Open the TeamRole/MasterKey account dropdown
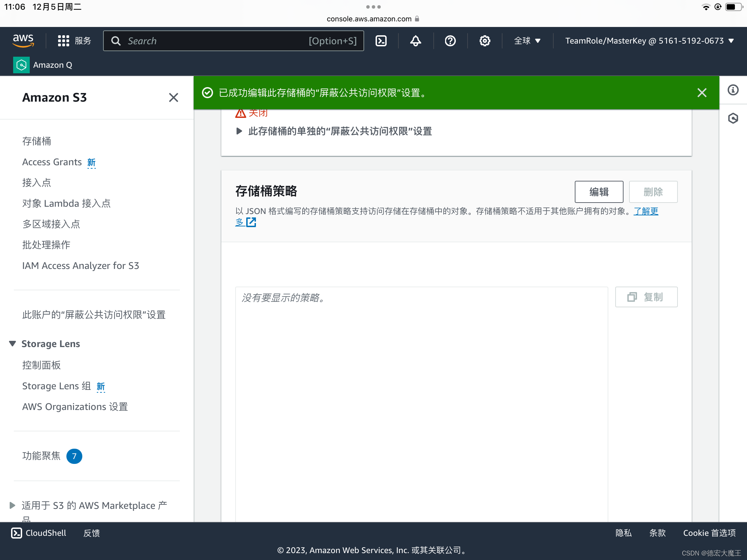 pyautogui.click(x=649, y=41)
